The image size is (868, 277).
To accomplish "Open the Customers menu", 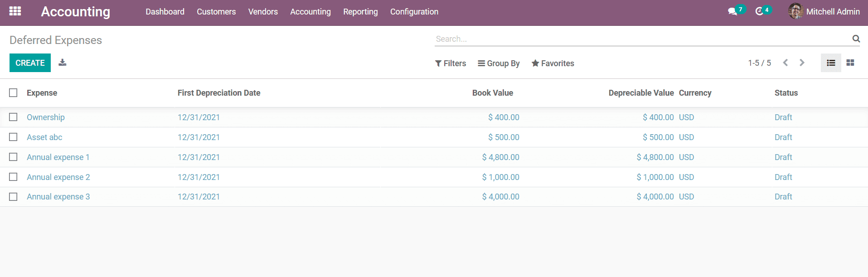I will click(216, 12).
